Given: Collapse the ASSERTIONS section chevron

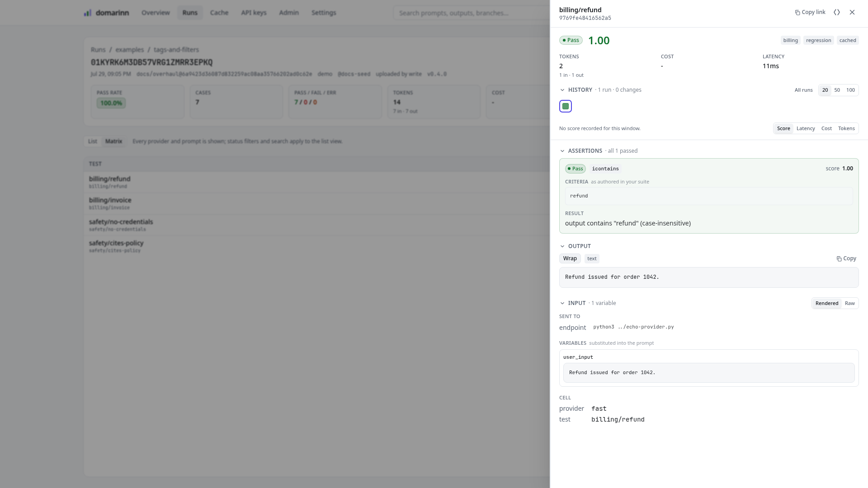Looking at the screenshot, I should point(562,151).
